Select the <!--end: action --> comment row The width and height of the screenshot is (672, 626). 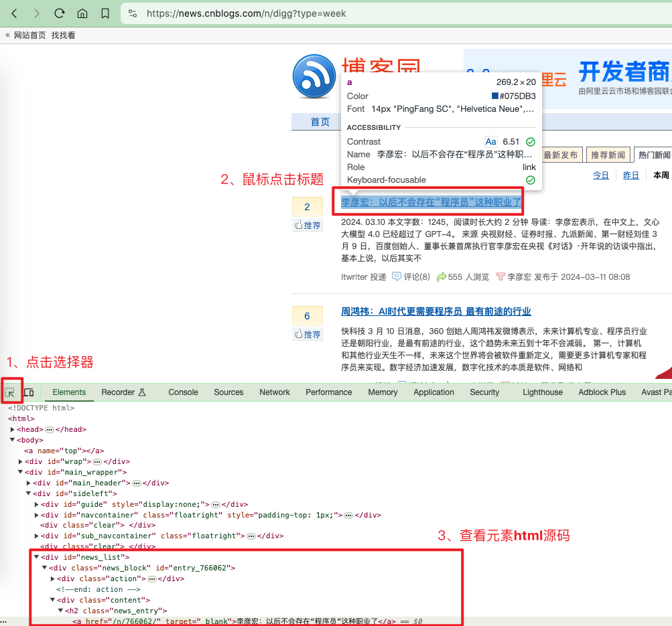98,590
